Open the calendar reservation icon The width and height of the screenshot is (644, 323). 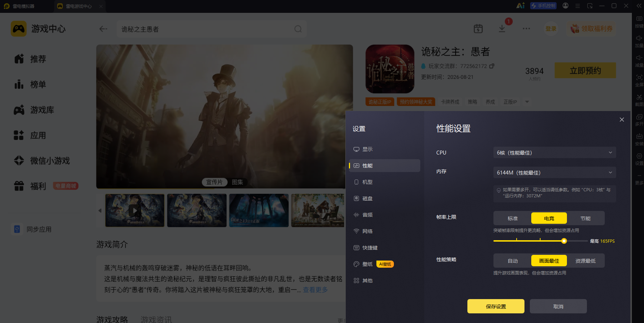point(478,29)
